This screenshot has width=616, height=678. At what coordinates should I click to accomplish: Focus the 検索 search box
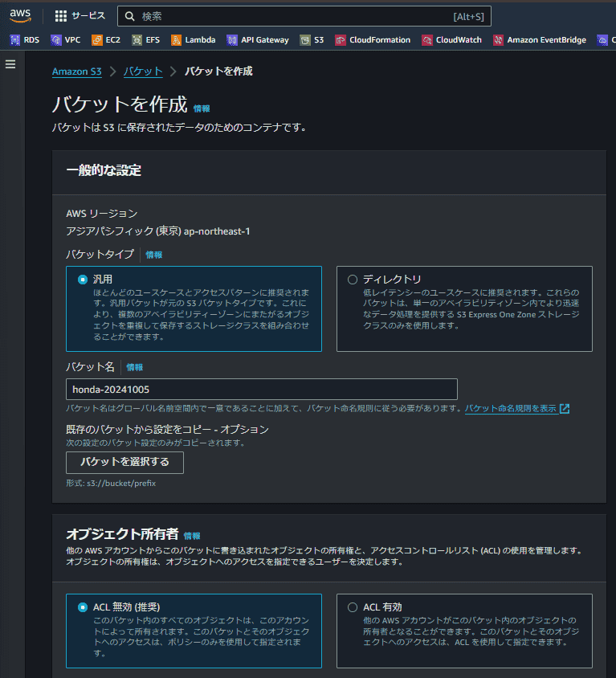pos(304,16)
